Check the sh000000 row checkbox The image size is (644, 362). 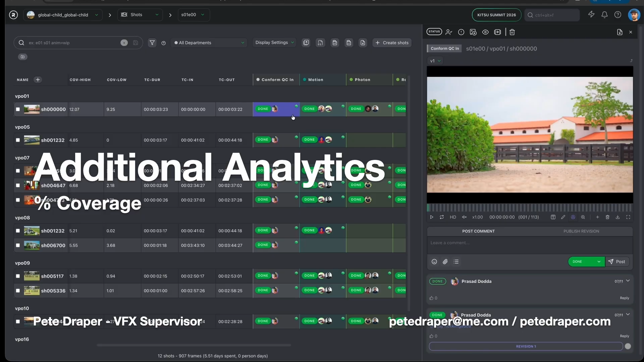click(18, 109)
